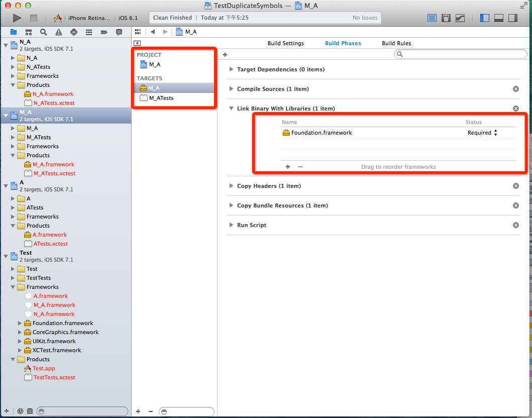532x418 pixels.
Task: Open the scheme selector iPhone Retina
Action: 89,18
